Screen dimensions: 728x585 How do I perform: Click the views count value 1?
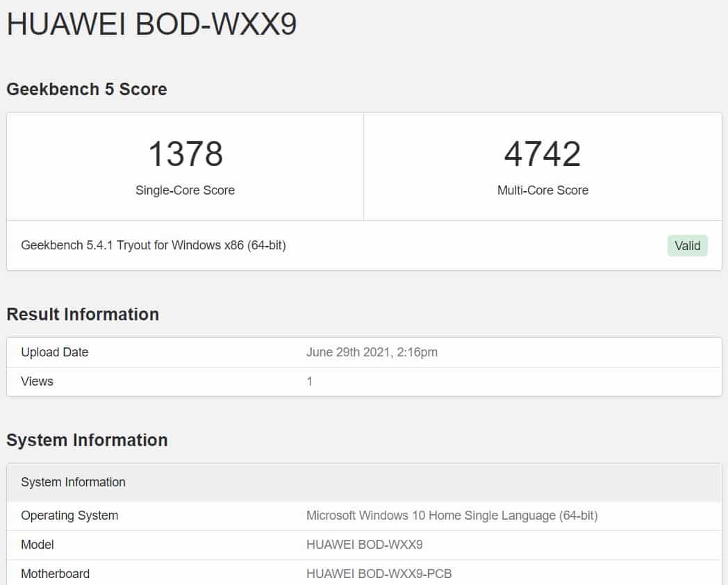(310, 381)
